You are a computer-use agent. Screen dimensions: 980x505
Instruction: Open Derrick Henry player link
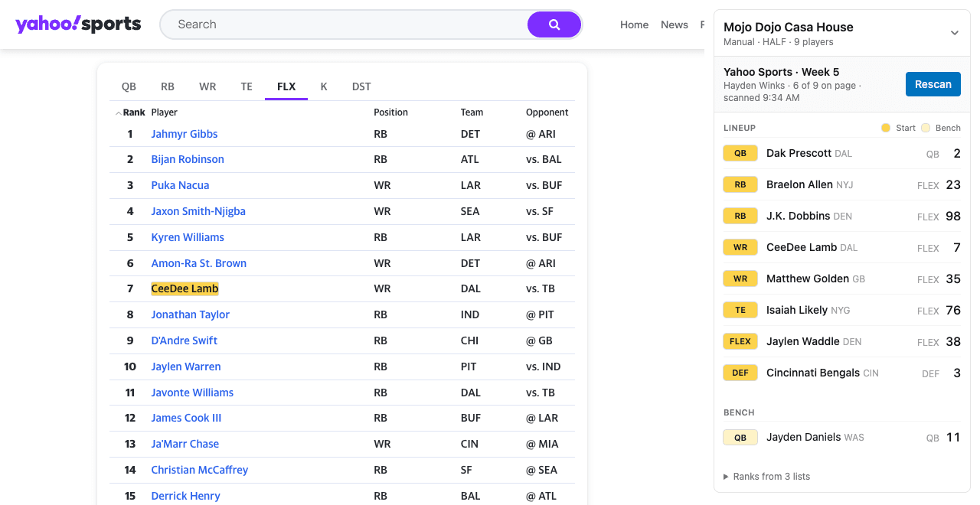tap(186, 496)
